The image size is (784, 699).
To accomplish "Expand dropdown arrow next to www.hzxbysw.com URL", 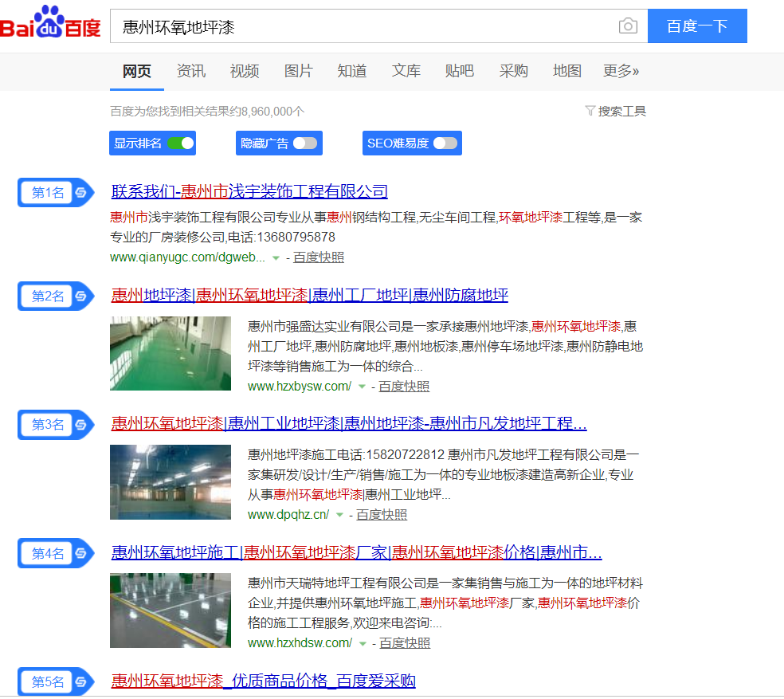I will click(x=362, y=387).
